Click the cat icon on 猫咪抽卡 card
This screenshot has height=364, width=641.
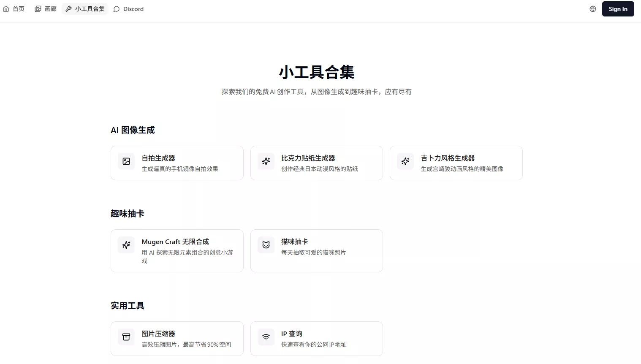(266, 245)
